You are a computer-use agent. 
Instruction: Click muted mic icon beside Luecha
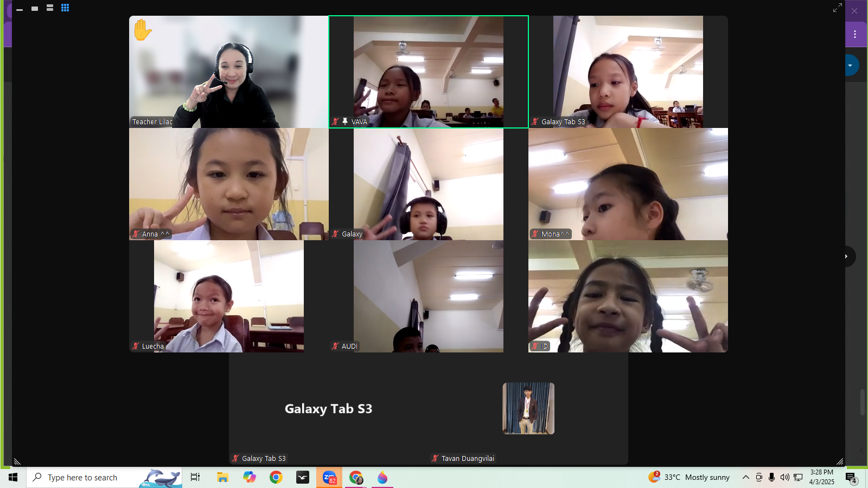point(136,346)
